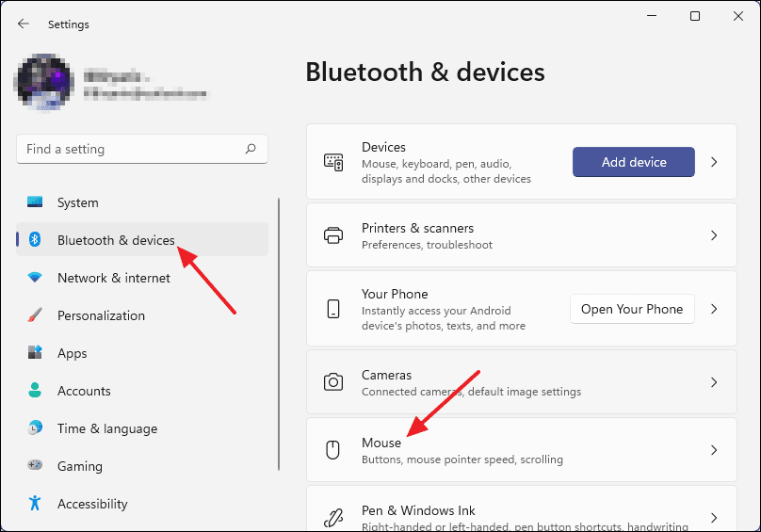Click the Bluetooth icon in sidebar
The width and height of the screenshot is (761, 532).
(x=35, y=239)
